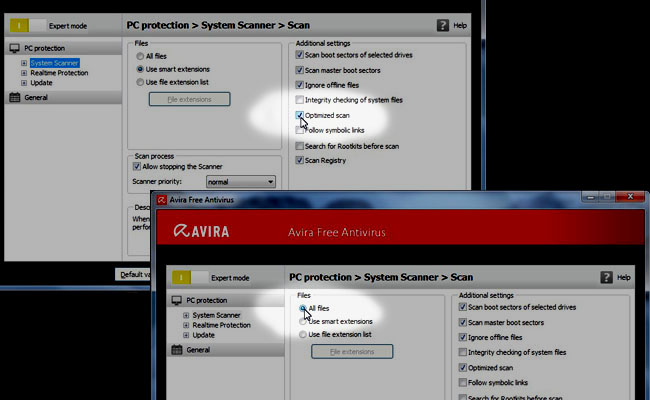Toggle Optimized scan in front window

[x=463, y=367]
